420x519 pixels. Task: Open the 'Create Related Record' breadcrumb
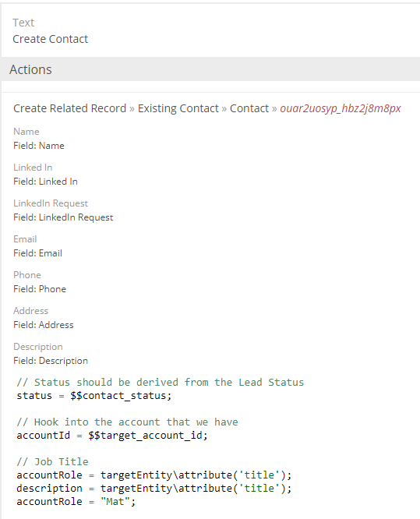[69, 108]
